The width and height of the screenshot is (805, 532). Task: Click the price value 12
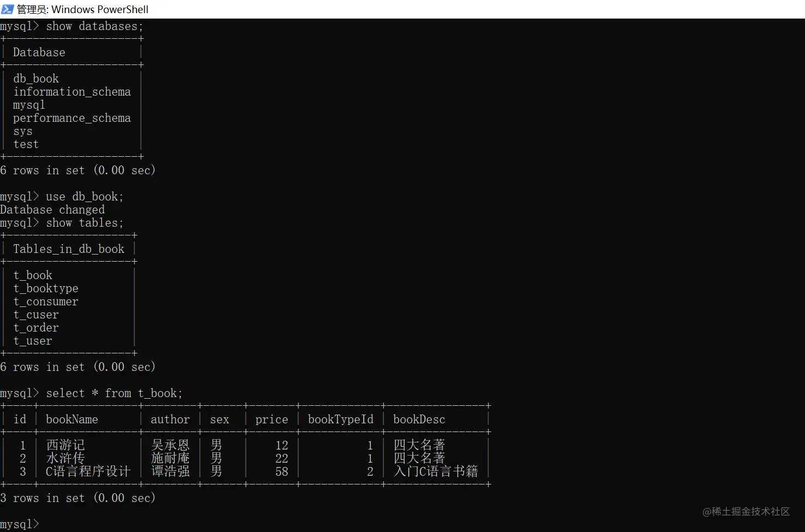(282, 445)
